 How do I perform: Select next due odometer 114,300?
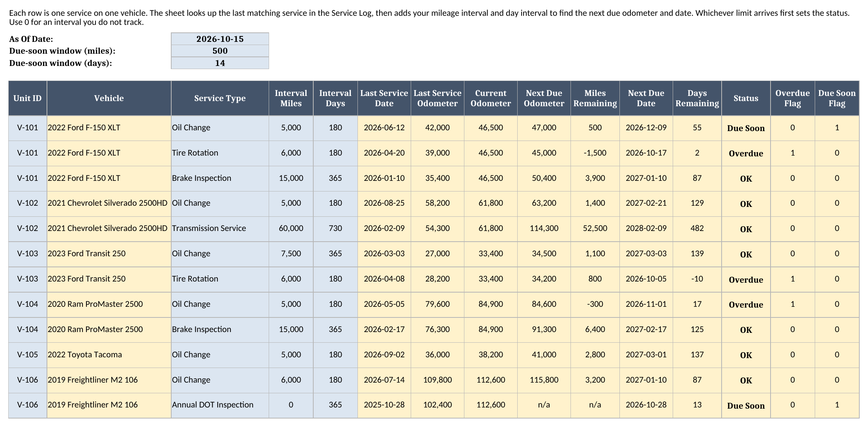pos(544,229)
